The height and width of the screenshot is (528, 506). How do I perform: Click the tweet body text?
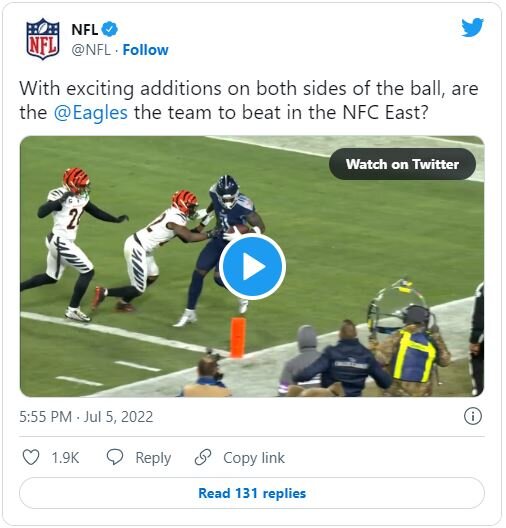(x=249, y=100)
